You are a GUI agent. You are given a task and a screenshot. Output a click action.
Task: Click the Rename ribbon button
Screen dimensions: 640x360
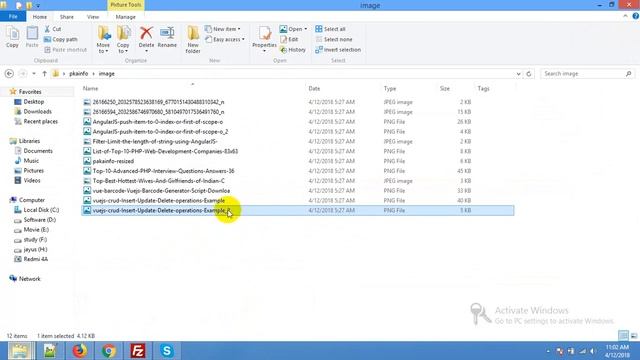(x=167, y=37)
